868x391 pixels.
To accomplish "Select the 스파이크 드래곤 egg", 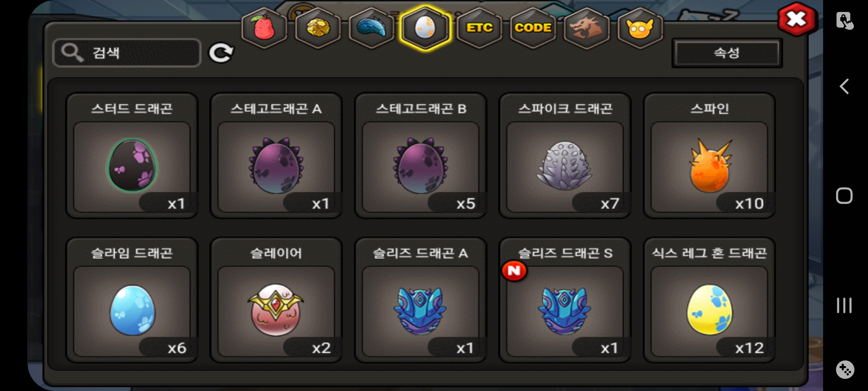I will tap(565, 156).
